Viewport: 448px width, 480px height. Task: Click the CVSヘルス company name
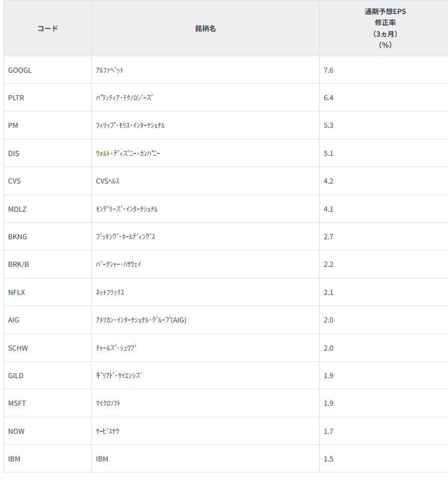click(x=108, y=181)
